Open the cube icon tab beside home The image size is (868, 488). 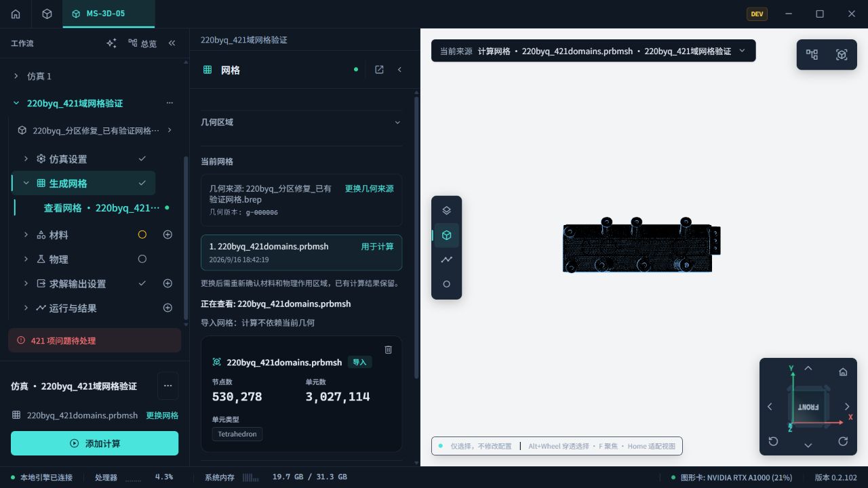(47, 14)
